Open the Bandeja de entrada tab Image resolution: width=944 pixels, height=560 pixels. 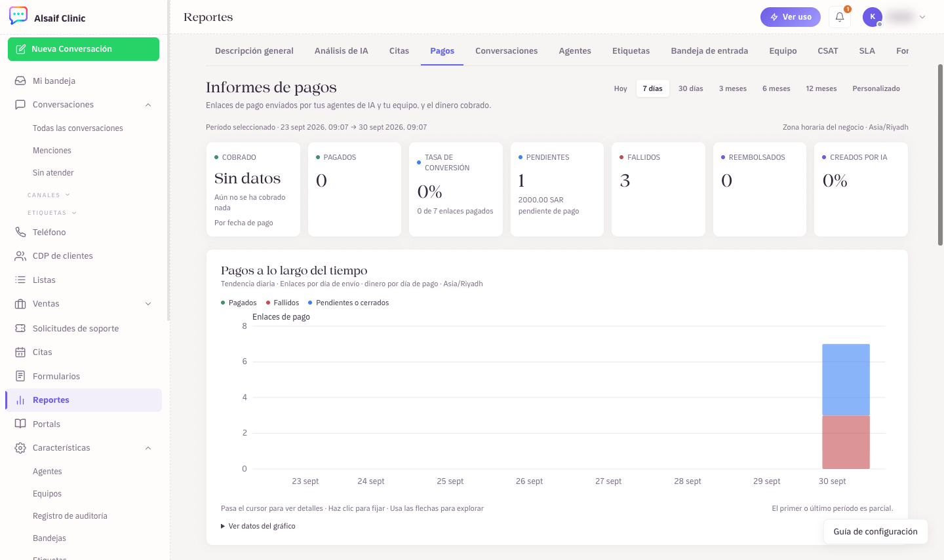(x=709, y=50)
